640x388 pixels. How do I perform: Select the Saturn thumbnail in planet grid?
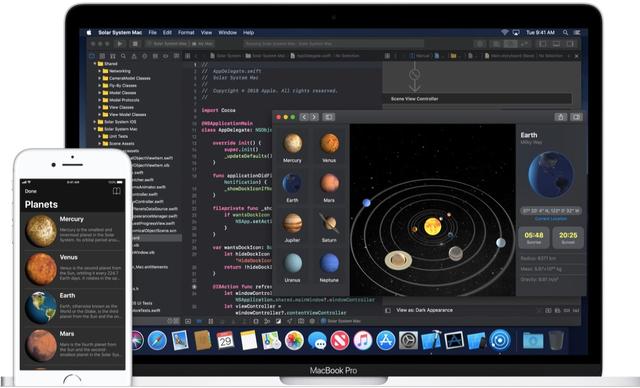point(329,226)
